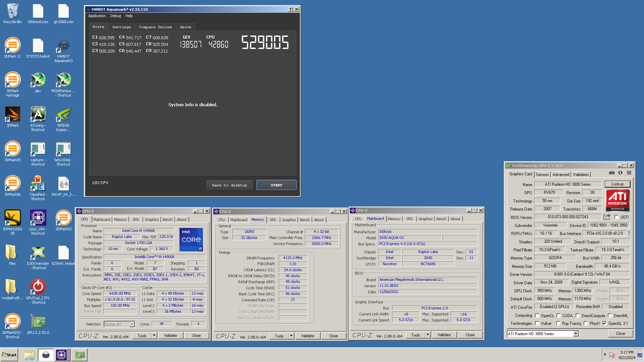Toggle DirectCompute checkbox in GPU-Z
Viewport: 644px width, 362px height.
point(578,315)
